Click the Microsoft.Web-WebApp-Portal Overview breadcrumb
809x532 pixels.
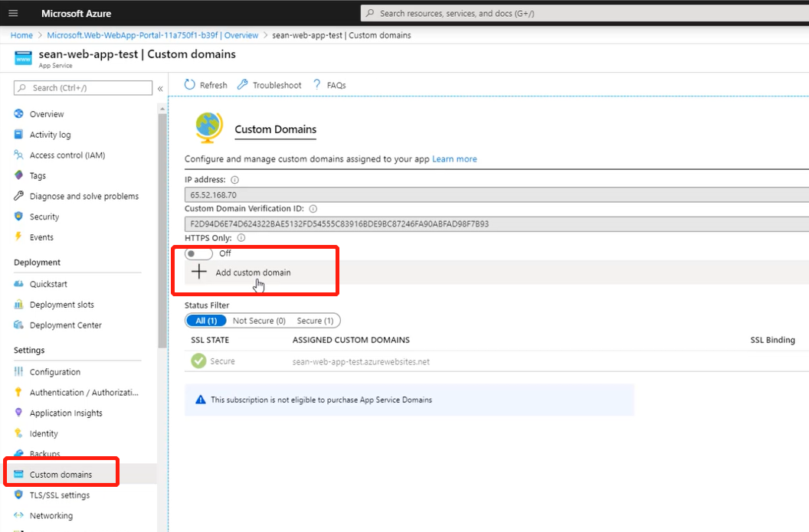152,35
